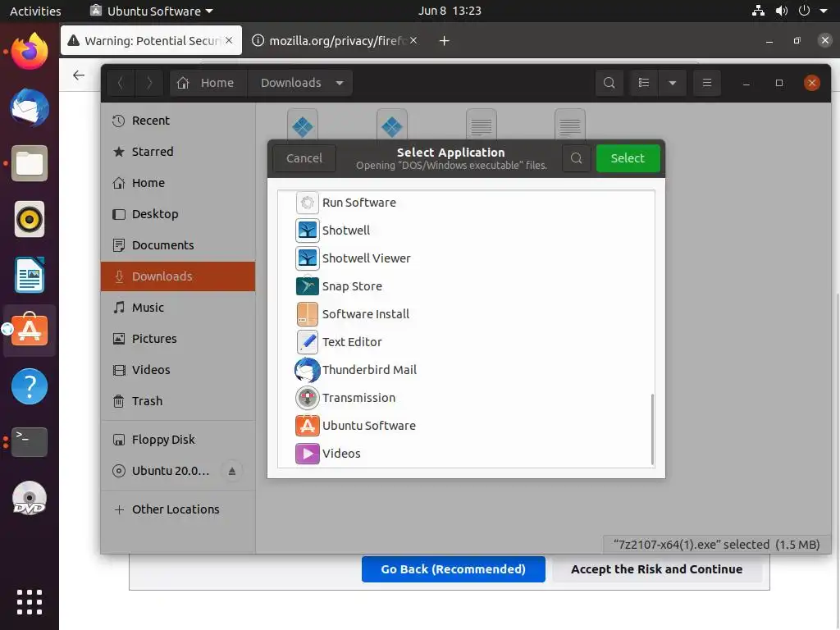This screenshot has width=840, height=630.
Task: Navigate forward in Files window
Action: 149,83
